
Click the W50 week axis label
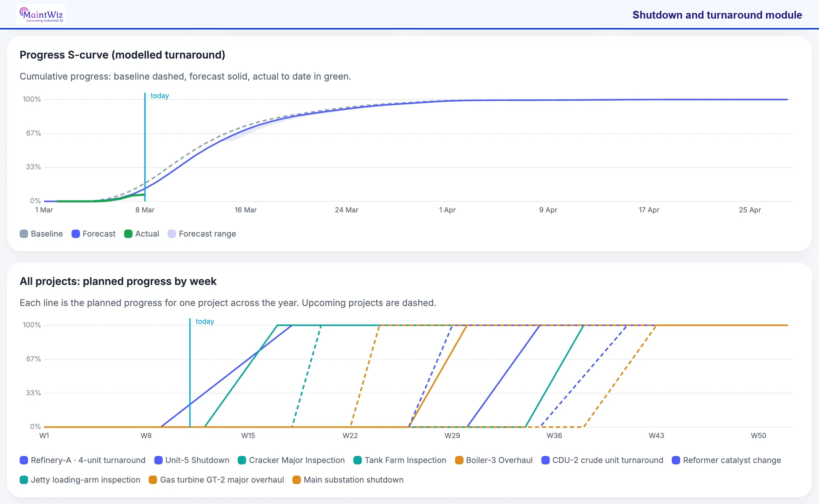[x=758, y=436]
